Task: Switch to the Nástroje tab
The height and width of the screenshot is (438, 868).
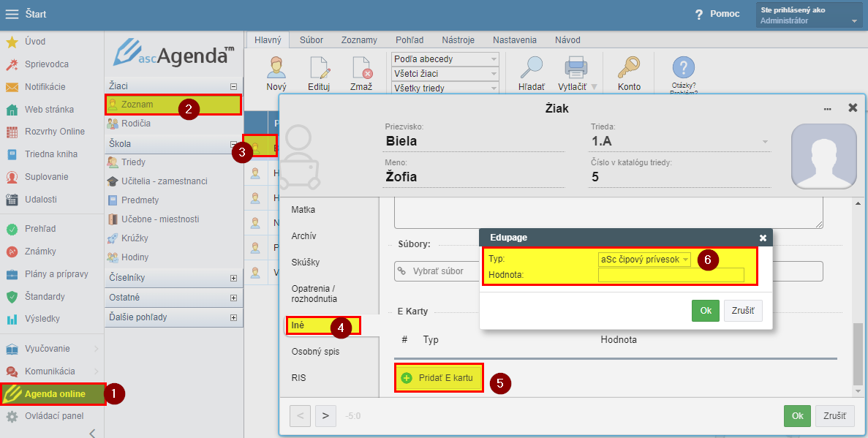Action: tap(458, 40)
